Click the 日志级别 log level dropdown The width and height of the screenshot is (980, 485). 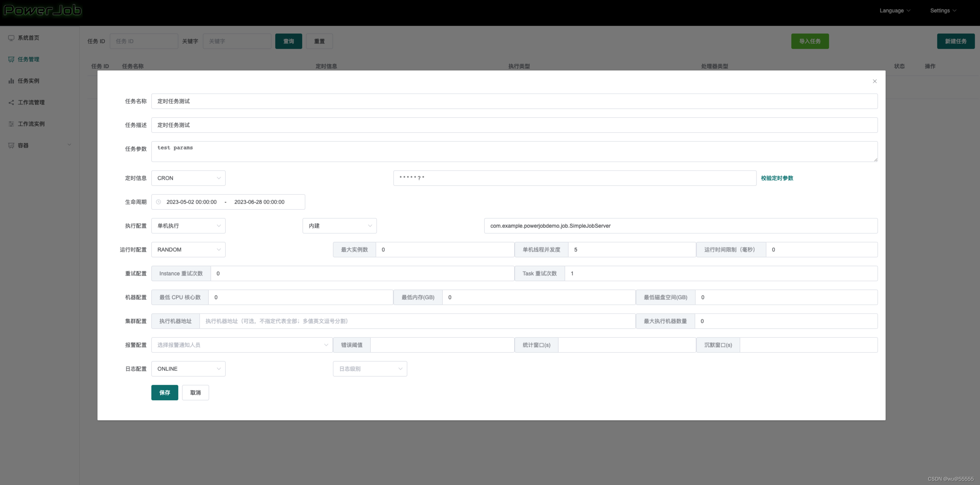point(369,368)
